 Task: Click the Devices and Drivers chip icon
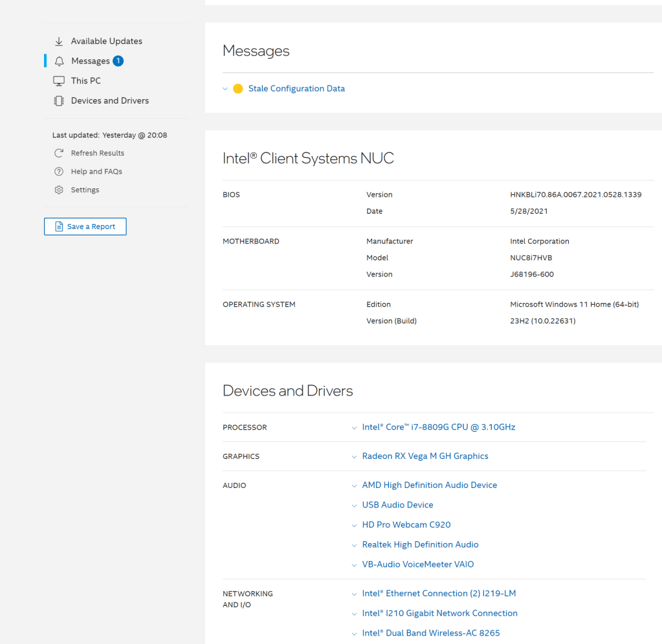59,101
